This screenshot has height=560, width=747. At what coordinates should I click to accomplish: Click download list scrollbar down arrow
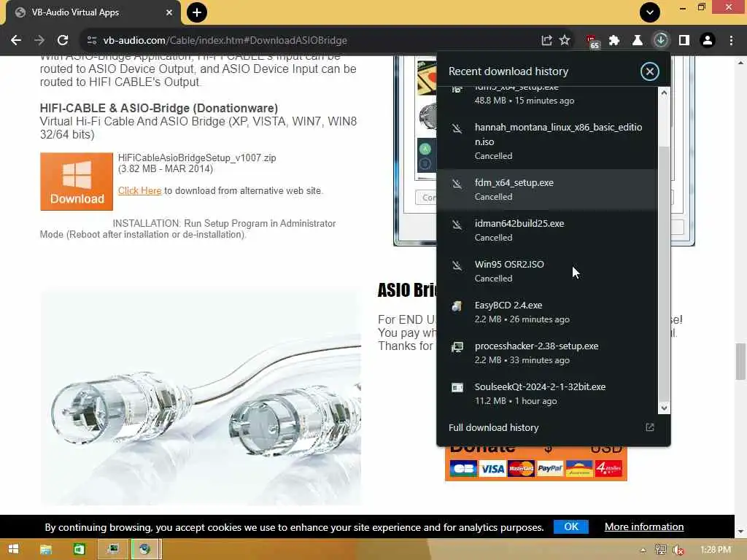tap(664, 408)
